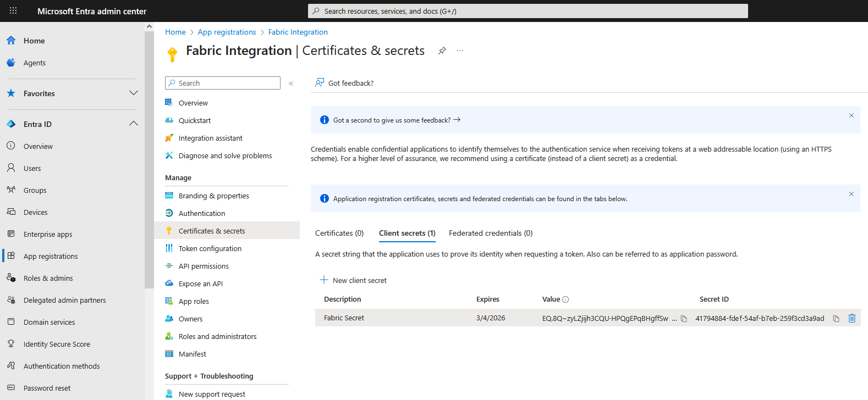The image size is (868, 400).
Task: Click the Got feedback? button
Action: pos(344,83)
